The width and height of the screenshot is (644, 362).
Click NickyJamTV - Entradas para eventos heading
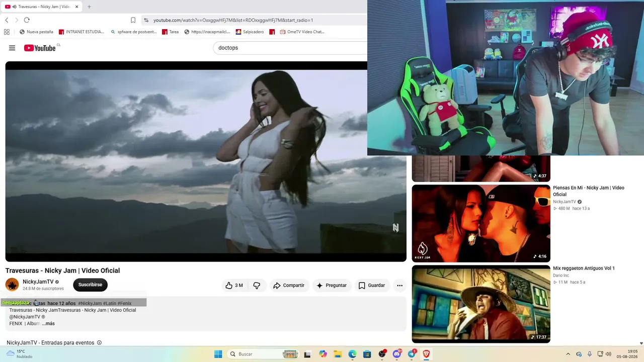point(50,343)
